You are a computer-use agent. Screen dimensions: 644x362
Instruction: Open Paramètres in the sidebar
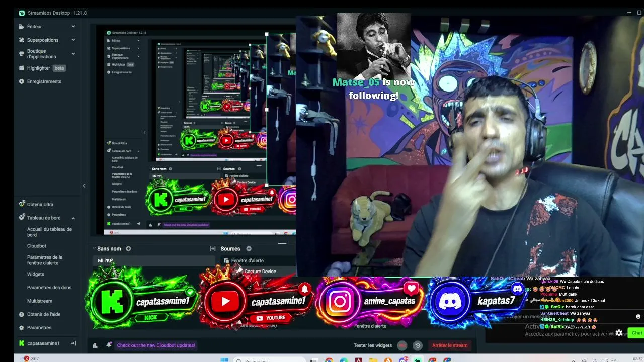[39, 328]
